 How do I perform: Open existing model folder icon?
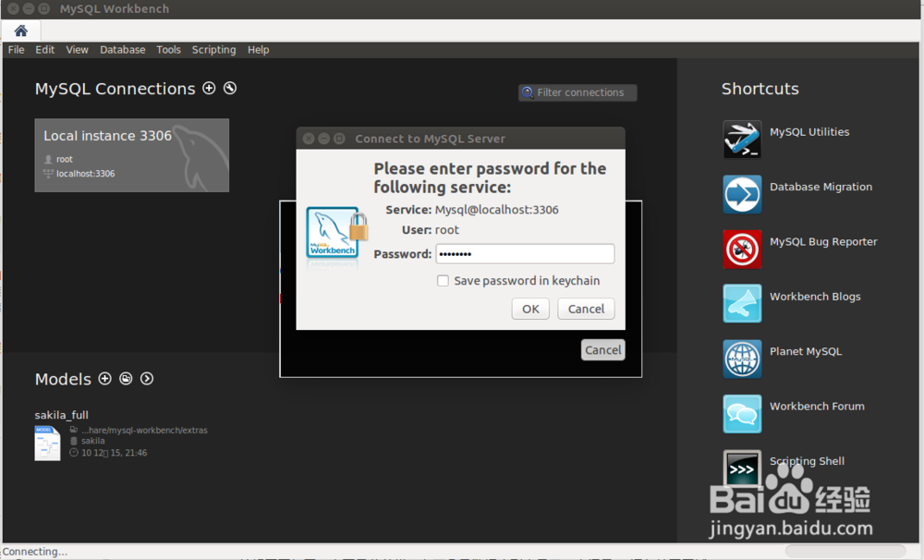[x=126, y=379]
